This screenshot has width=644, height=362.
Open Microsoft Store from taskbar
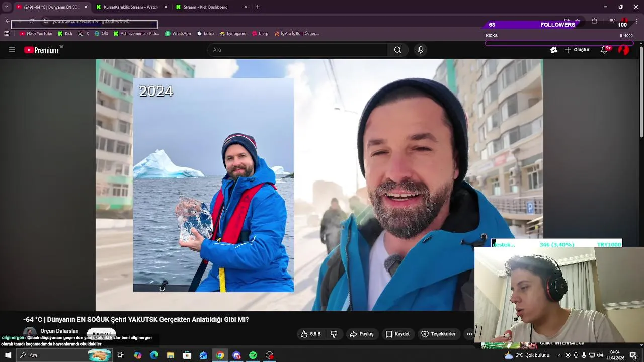(x=187, y=355)
